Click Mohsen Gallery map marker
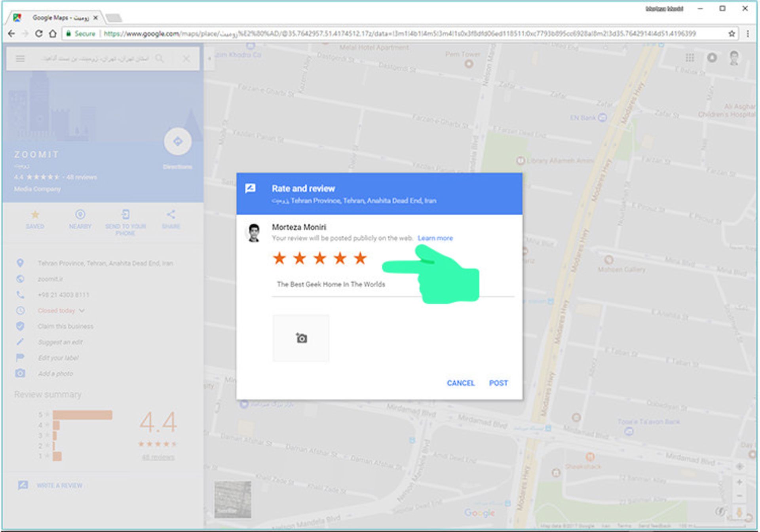Screen dimensions: 760x532 coord(609,260)
